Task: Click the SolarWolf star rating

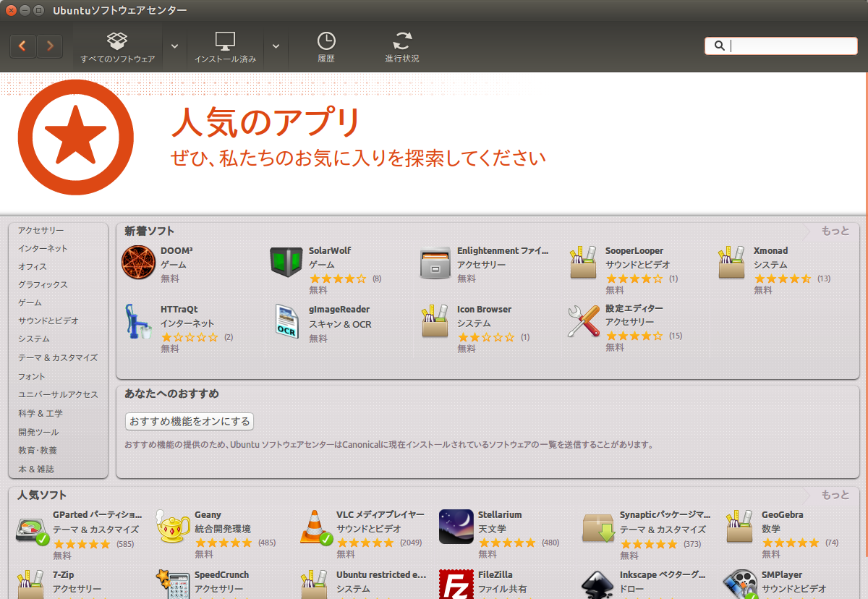Action: pos(338,279)
